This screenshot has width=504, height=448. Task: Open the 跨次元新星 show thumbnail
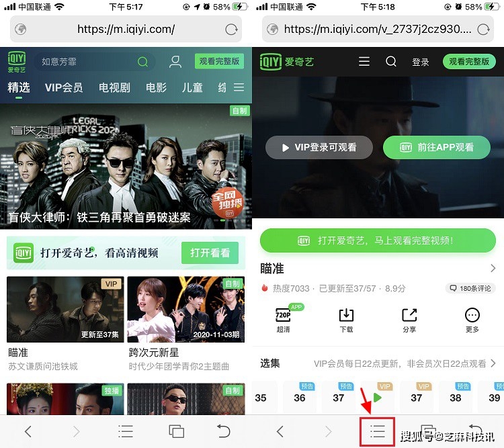185,310
